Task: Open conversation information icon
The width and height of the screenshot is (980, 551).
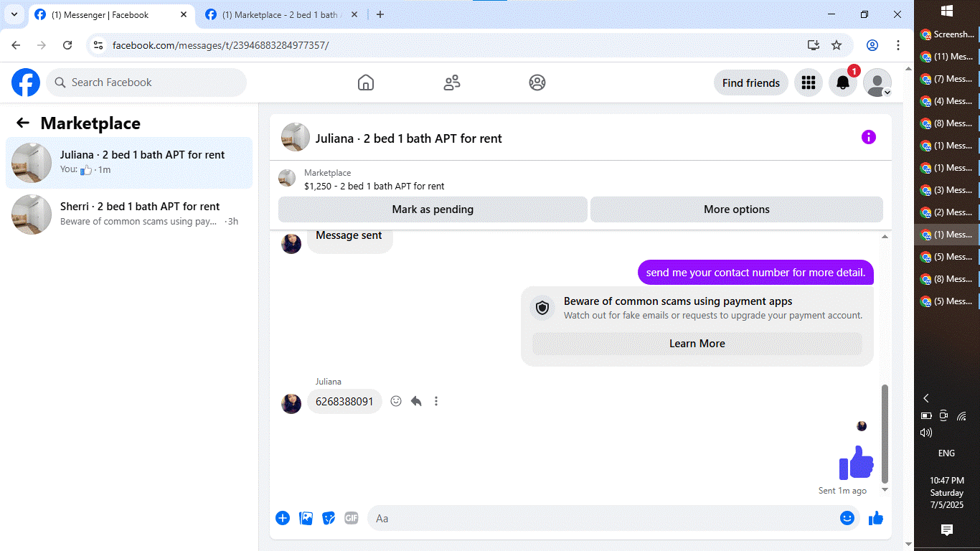Action: (869, 137)
